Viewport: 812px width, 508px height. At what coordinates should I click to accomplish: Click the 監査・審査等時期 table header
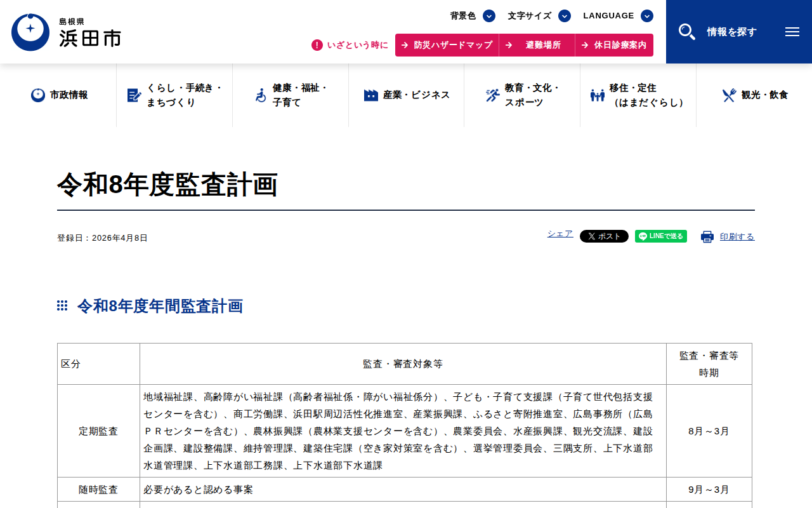pos(709,364)
